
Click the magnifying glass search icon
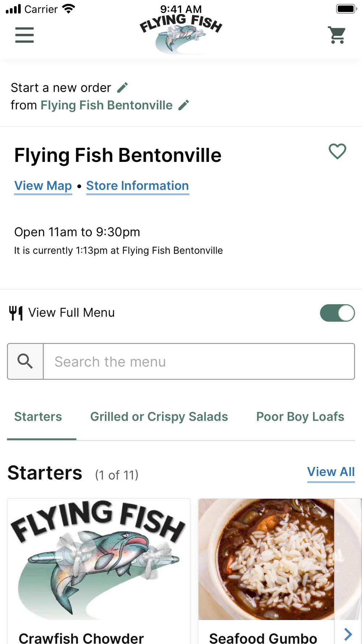click(x=25, y=361)
